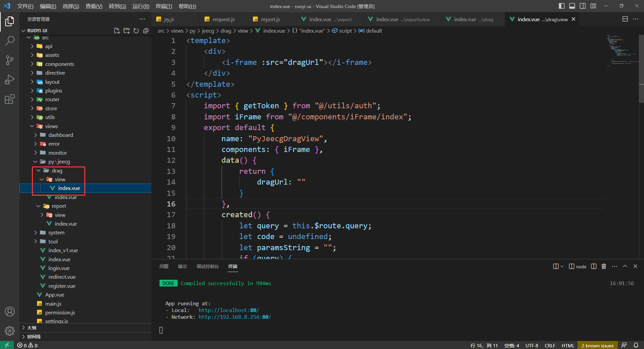Split the editor right
The height and width of the screenshot is (349, 644).
click(625, 19)
